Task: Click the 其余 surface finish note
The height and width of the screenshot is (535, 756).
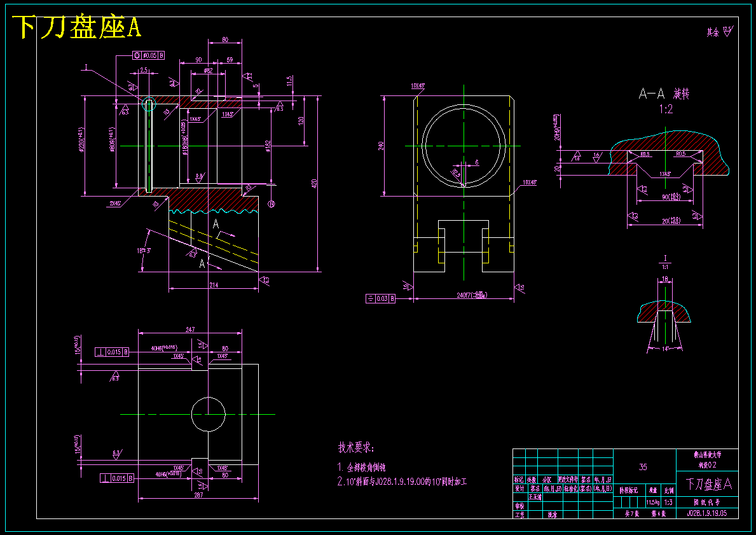Action: point(719,32)
